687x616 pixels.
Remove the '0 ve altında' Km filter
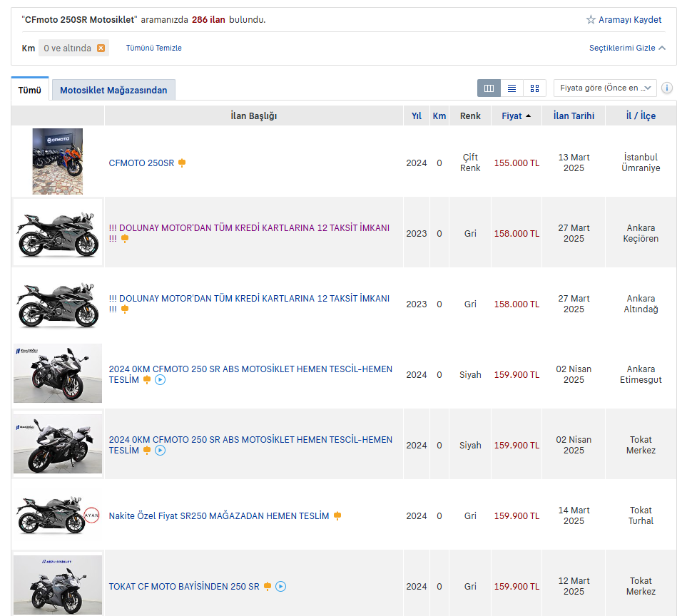101,48
